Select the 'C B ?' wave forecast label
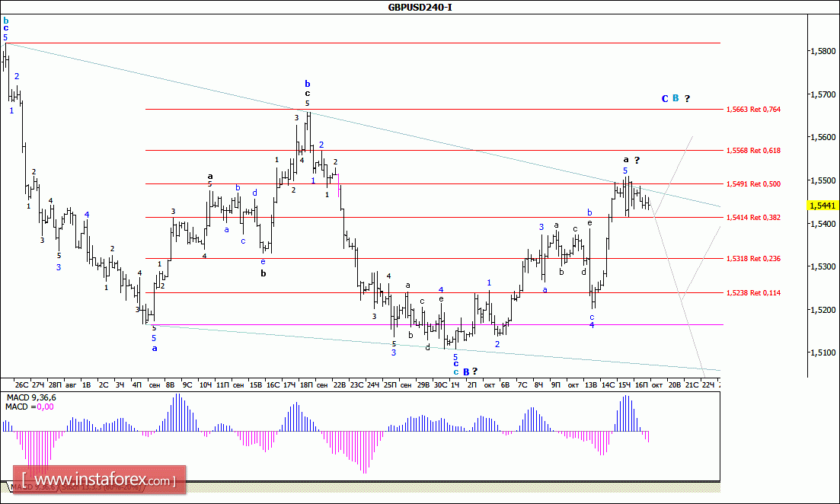This screenshot has height=504, width=840. point(676,98)
